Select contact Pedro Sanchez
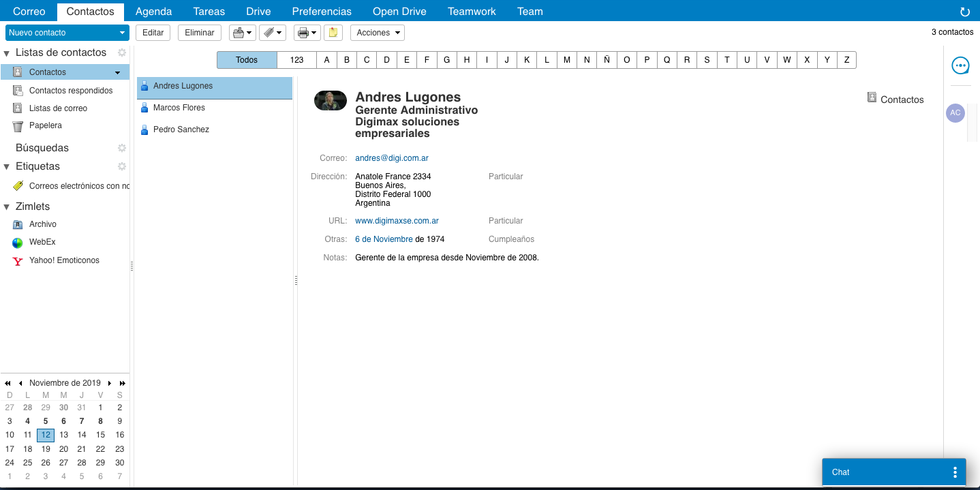This screenshot has width=980, height=490. coord(215,129)
